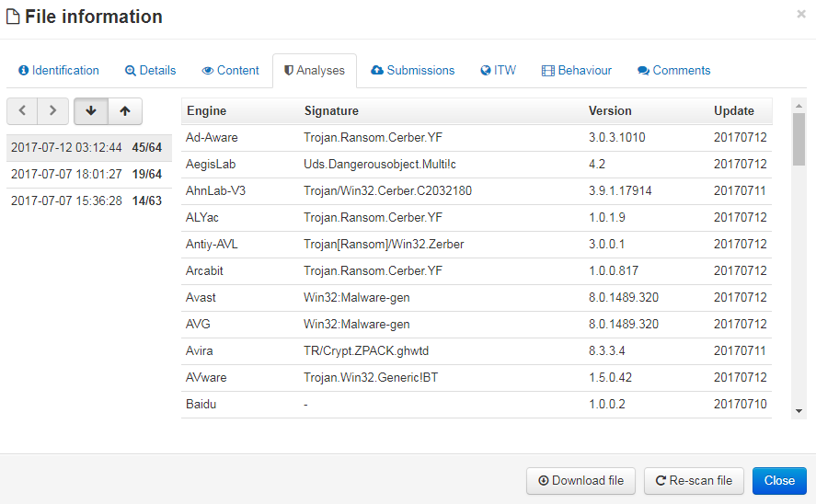Click the Download file button
The width and height of the screenshot is (816, 504).
point(580,480)
